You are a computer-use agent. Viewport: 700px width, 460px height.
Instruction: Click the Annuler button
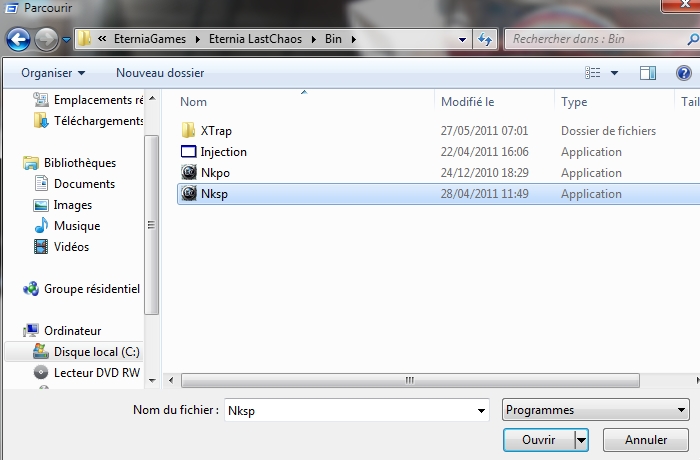[646, 440]
